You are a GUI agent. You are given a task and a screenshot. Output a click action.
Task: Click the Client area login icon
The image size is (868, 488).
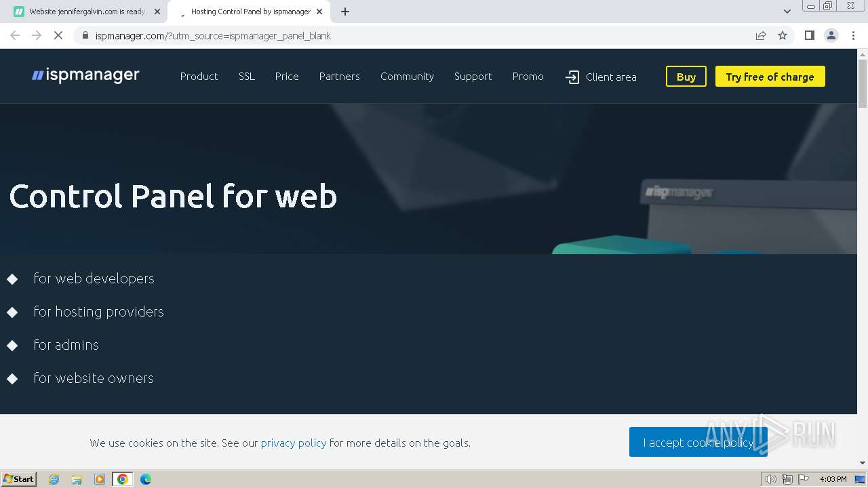(572, 77)
